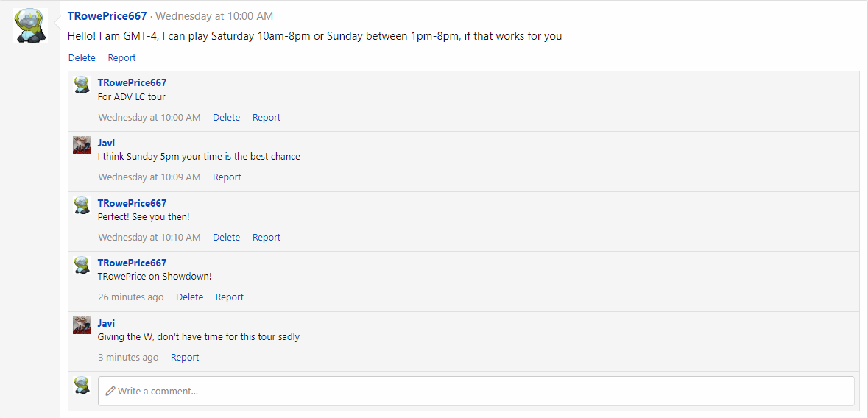Image resolution: width=868 pixels, height=418 pixels.
Task: Report Javi's 'Giving the W' comment
Action: (x=185, y=358)
